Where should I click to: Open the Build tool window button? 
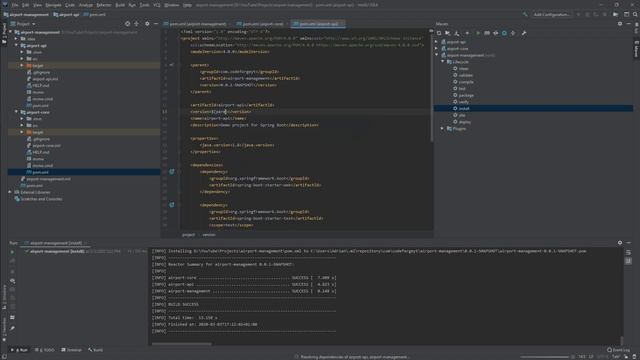tap(96, 350)
